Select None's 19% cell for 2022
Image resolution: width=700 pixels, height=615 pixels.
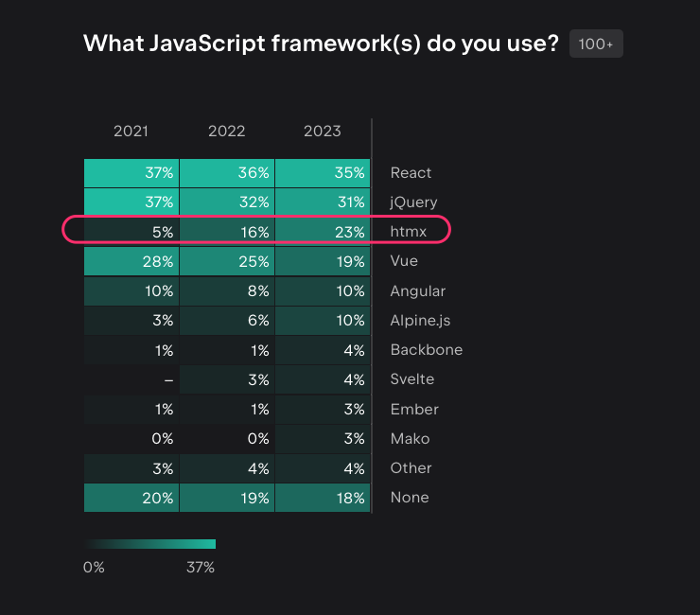pyautogui.click(x=227, y=498)
